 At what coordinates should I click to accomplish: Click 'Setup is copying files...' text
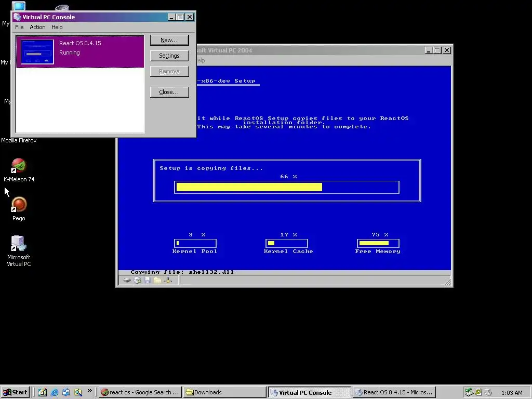pos(211,168)
